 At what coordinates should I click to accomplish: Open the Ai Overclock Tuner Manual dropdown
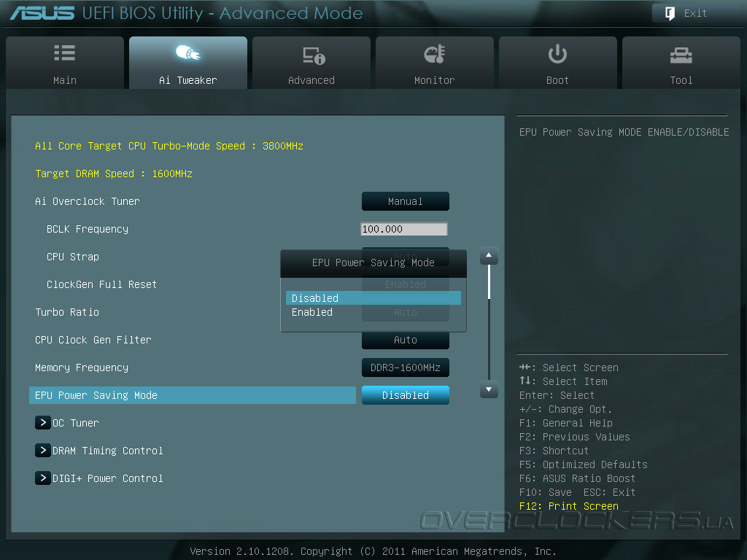(x=406, y=201)
